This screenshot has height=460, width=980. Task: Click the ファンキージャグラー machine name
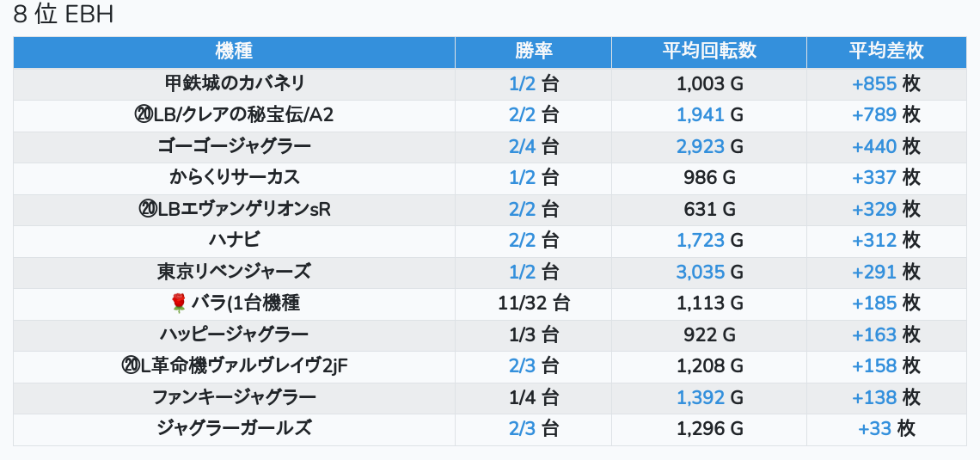tap(234, 396)
